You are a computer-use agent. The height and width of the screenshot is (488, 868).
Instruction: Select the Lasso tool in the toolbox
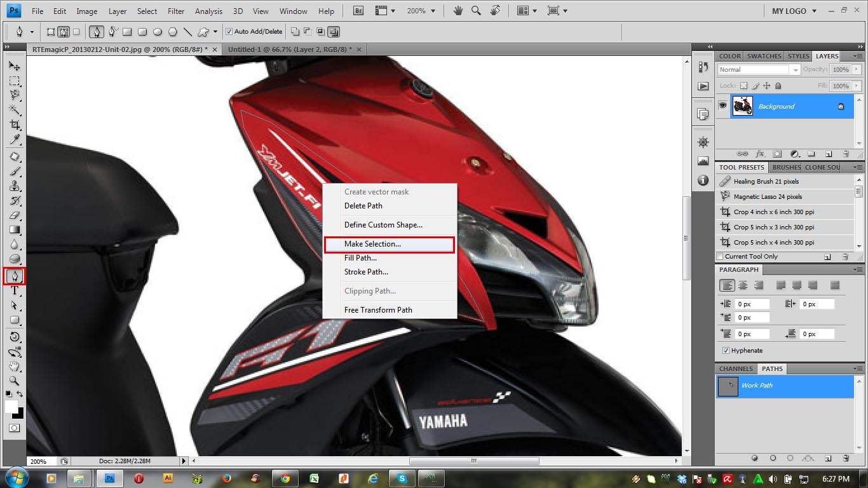14,95
